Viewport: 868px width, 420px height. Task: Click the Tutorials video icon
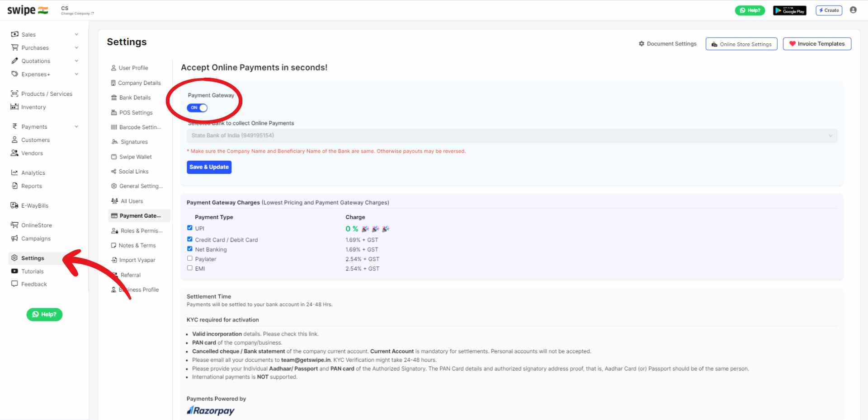14,271
